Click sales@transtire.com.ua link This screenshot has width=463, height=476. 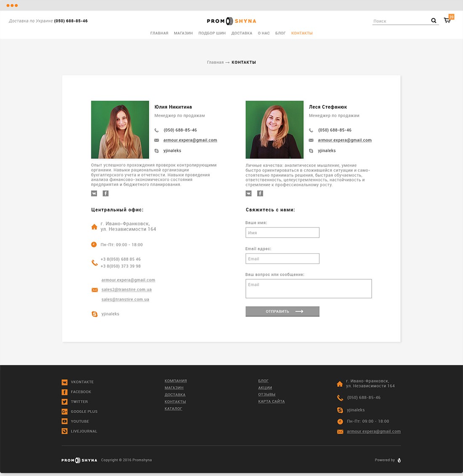(x=125, y=300)
